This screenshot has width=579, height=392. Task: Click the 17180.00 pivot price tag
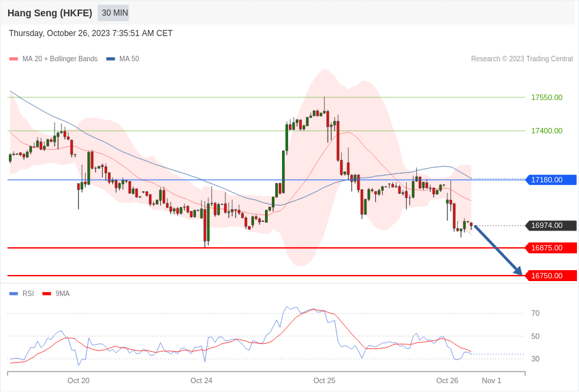pyautogui.click(x=550, y=180)
